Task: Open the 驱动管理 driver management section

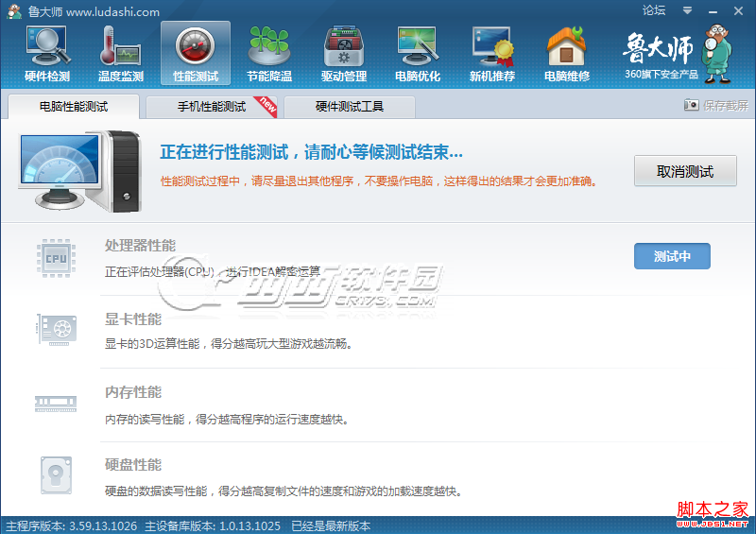Action: [x=344, y=54]
